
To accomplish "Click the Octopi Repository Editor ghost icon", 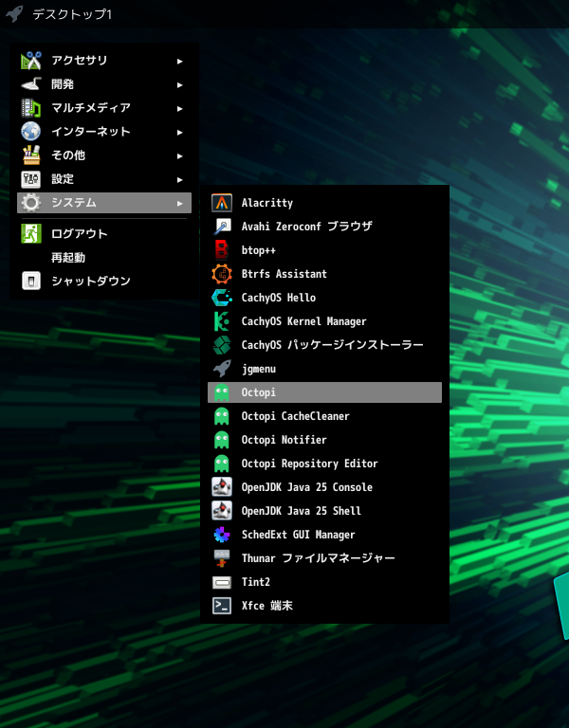I will [222, 464].
